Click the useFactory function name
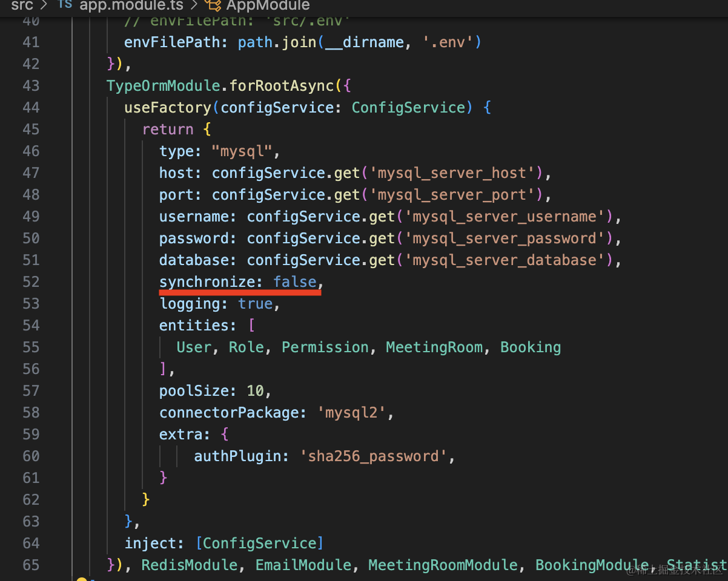728x581 pixels. (x=168, y=108)
